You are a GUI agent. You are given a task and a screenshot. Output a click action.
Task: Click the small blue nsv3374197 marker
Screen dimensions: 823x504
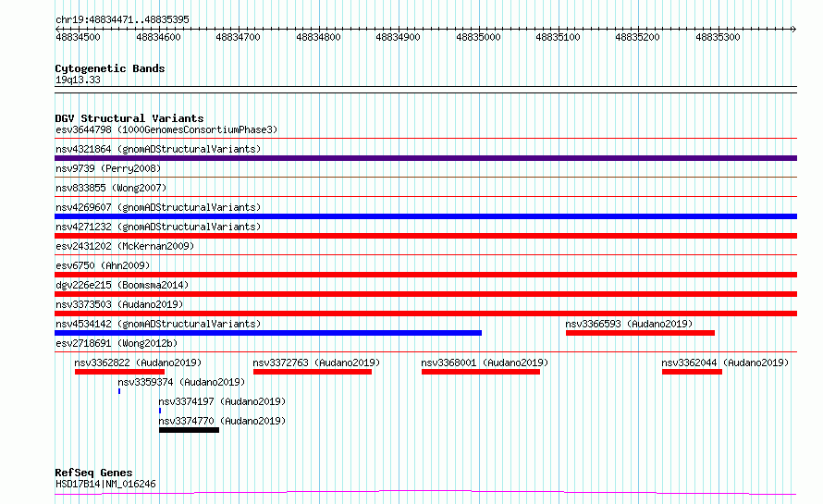[160, 411]
